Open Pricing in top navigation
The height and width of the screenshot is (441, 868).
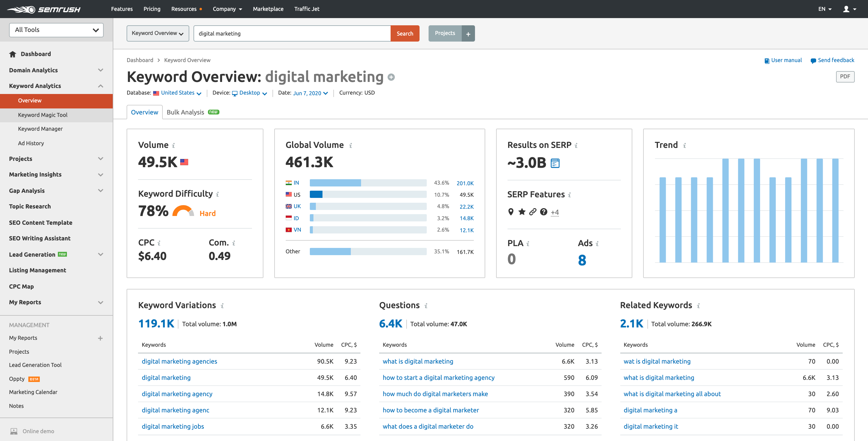click(152, 9)
